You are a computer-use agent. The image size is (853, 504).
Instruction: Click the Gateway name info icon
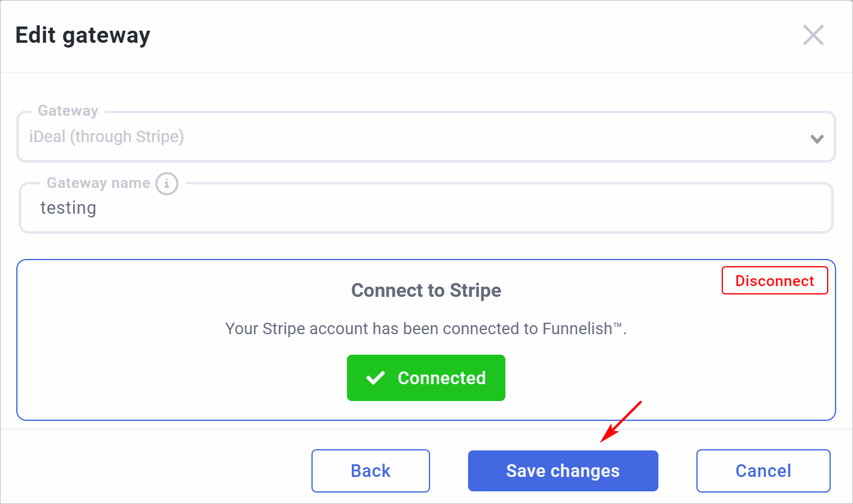point(167,183)
